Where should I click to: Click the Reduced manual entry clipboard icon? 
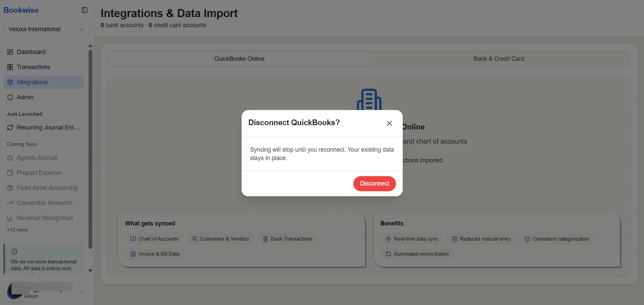[455, 239]
